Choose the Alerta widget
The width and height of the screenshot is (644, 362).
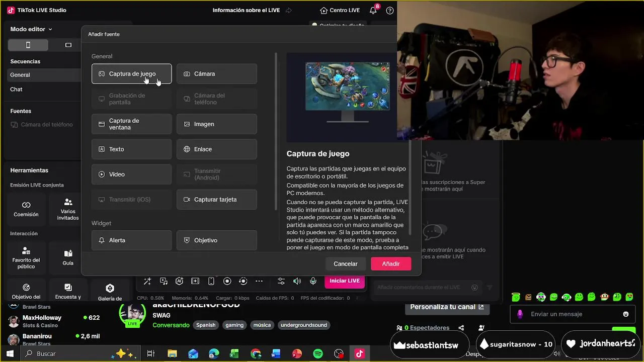[x=131, y=240]
